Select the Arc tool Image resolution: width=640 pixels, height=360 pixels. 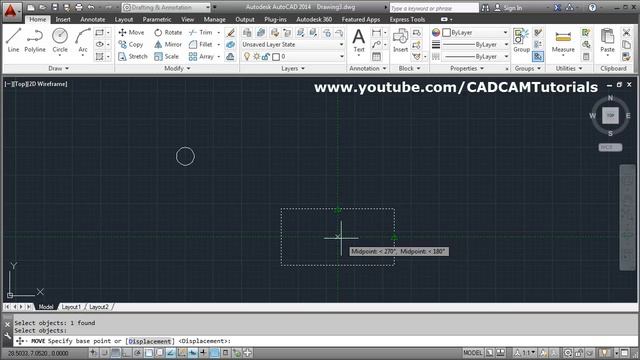(83, 40)
